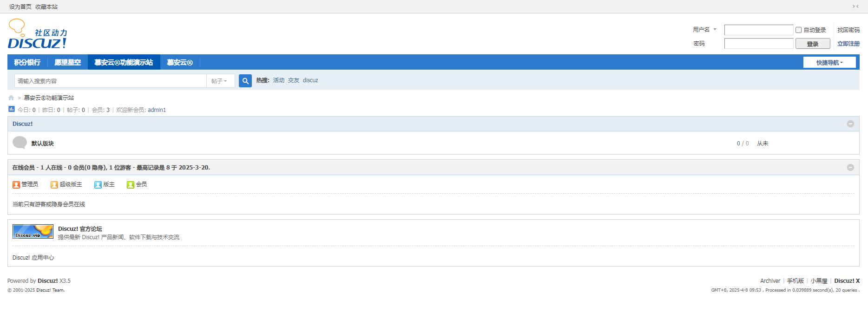
Task: Click hot search term discuz
Action: [310, 80]
